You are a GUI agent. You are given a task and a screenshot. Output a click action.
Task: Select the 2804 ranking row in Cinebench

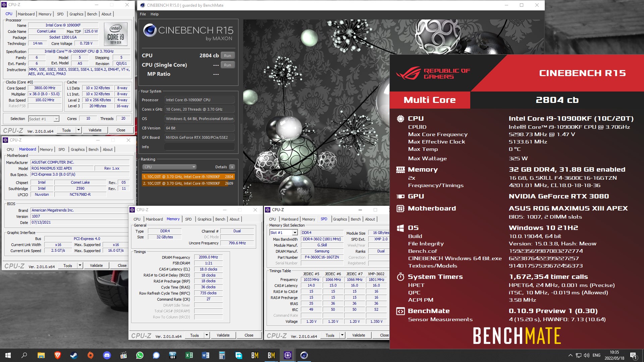[x=188, y=177]
